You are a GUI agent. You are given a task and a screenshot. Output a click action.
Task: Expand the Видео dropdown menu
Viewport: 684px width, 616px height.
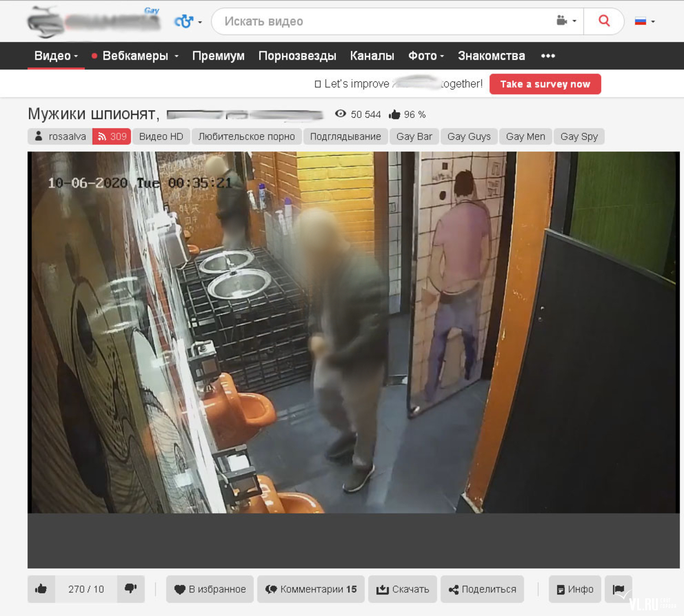coord(56,56)
